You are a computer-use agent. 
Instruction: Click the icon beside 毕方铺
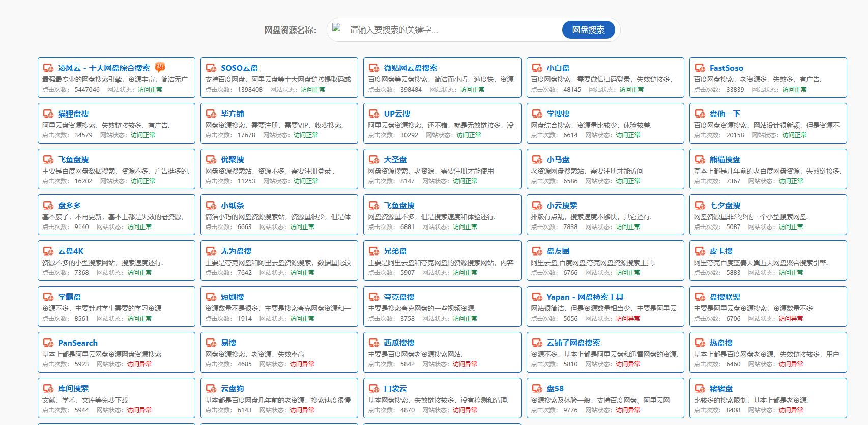pos(211,114)
